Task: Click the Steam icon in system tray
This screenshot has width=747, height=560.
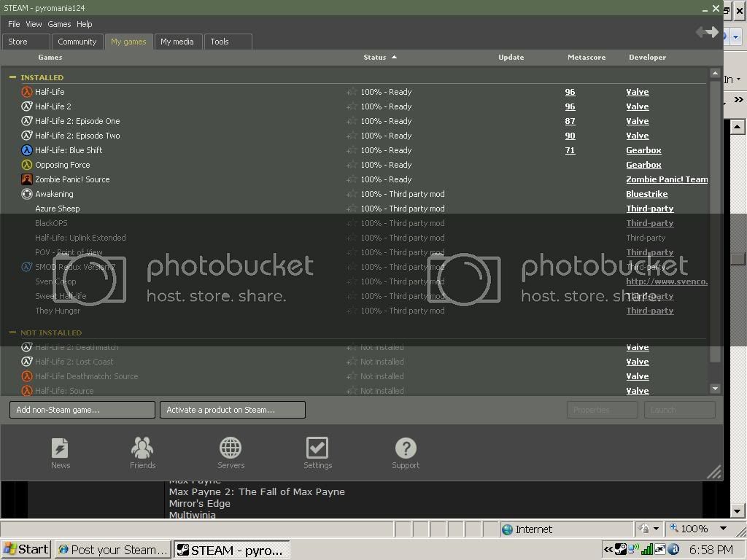Action: pyautogui.click(x=620, y=550)
